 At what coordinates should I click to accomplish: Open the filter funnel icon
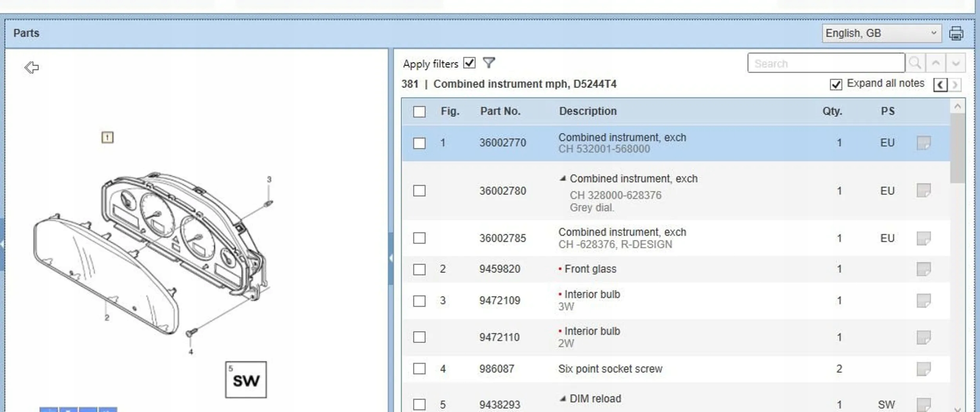pos(489,63)
